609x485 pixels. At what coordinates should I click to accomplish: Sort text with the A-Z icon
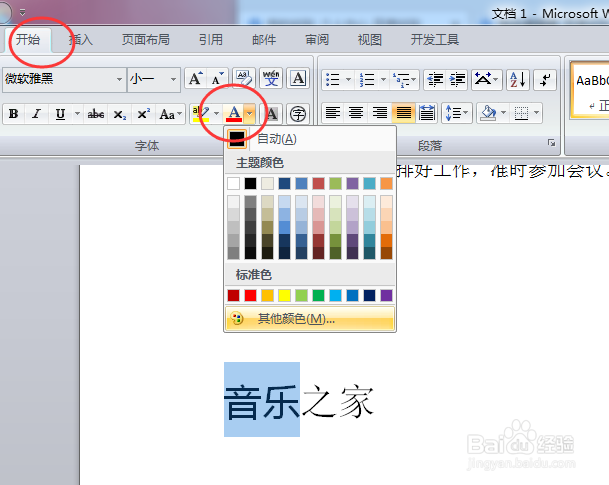point(518,80)
